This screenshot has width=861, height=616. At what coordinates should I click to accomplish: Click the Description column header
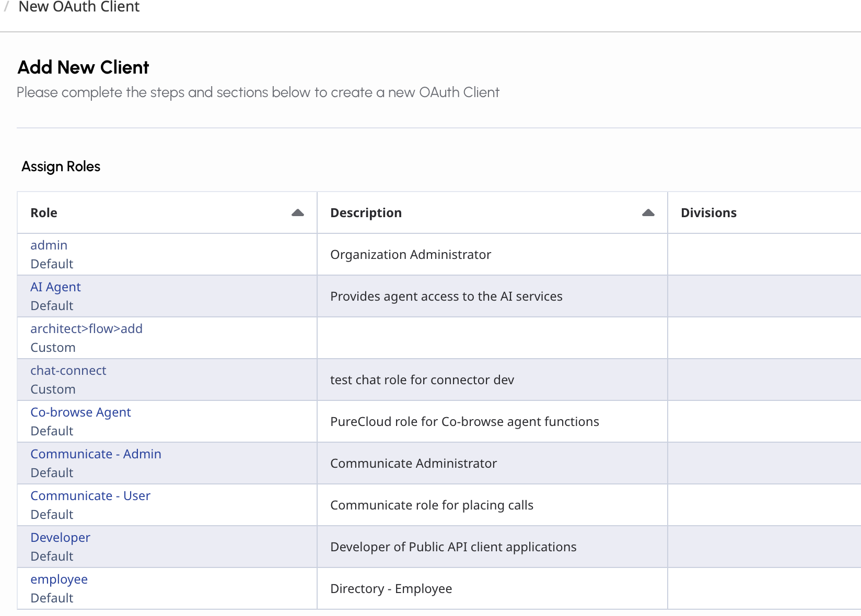pos(366,213)
